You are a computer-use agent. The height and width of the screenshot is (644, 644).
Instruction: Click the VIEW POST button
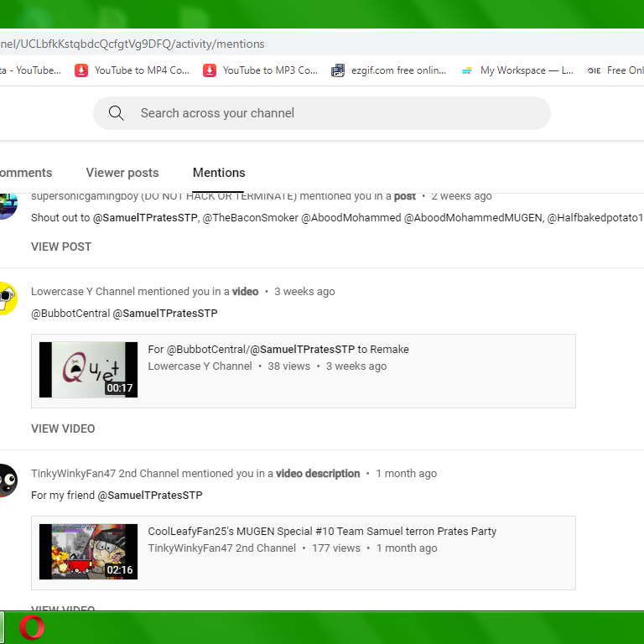click(61, 247)
